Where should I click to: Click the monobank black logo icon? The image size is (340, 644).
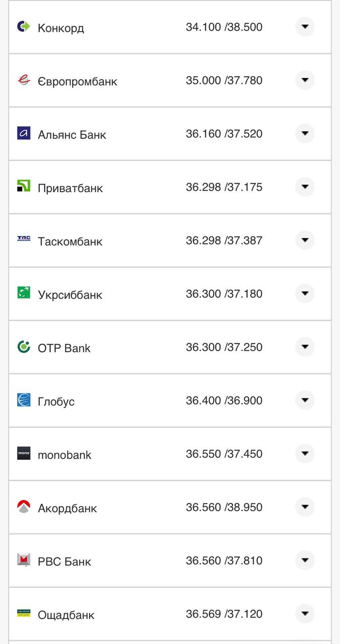(x=24, y=453)
